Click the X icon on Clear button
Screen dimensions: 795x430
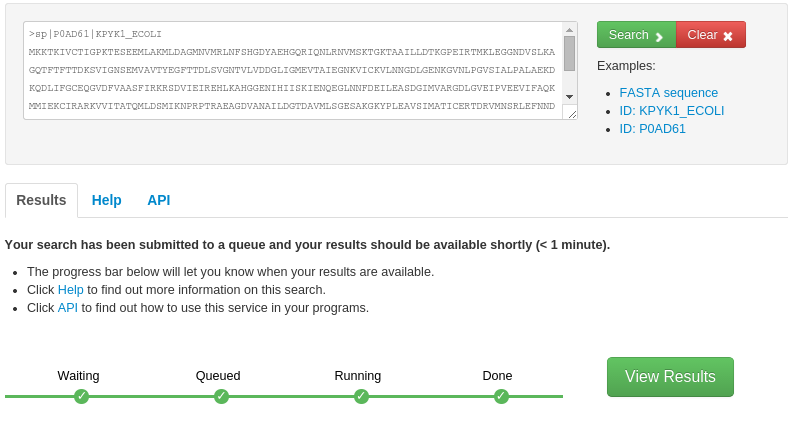pyautogui.click(x=728, y=36)
